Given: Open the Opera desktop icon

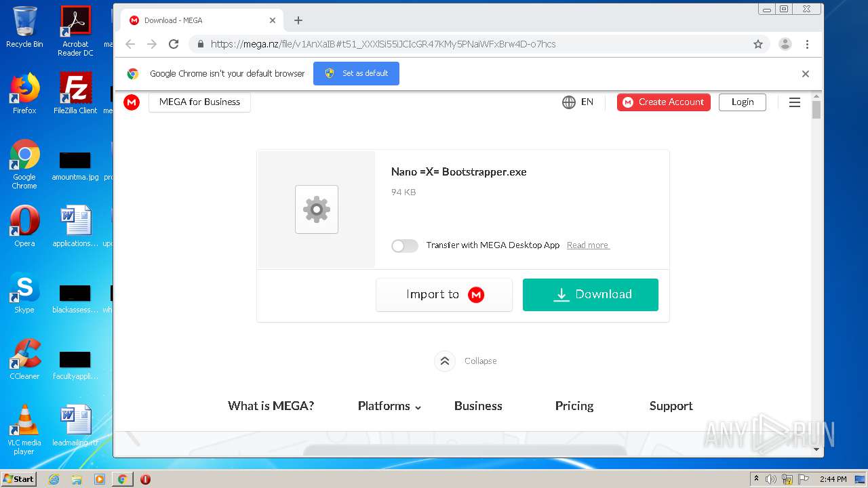Looking at the screenshot, I should [x=24, y=226].
